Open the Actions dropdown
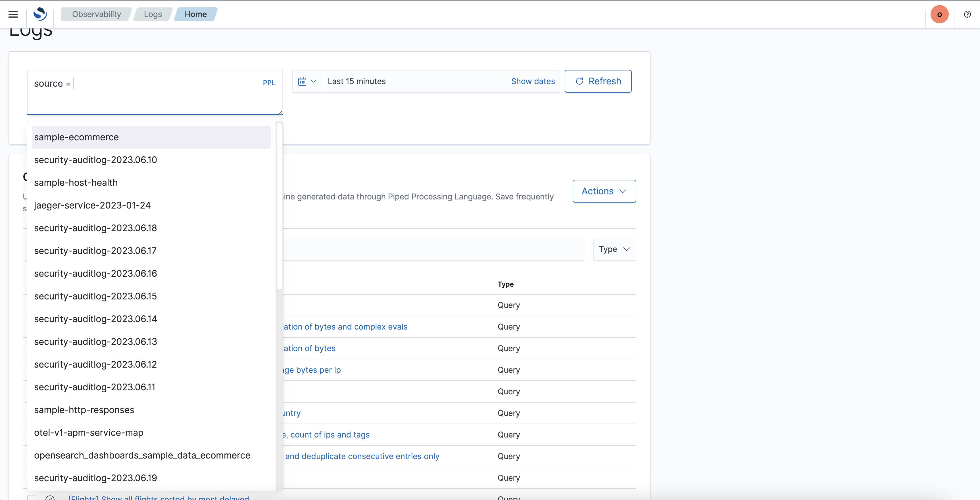The height and width of the screenshot is (500, 980). (604, 191)
